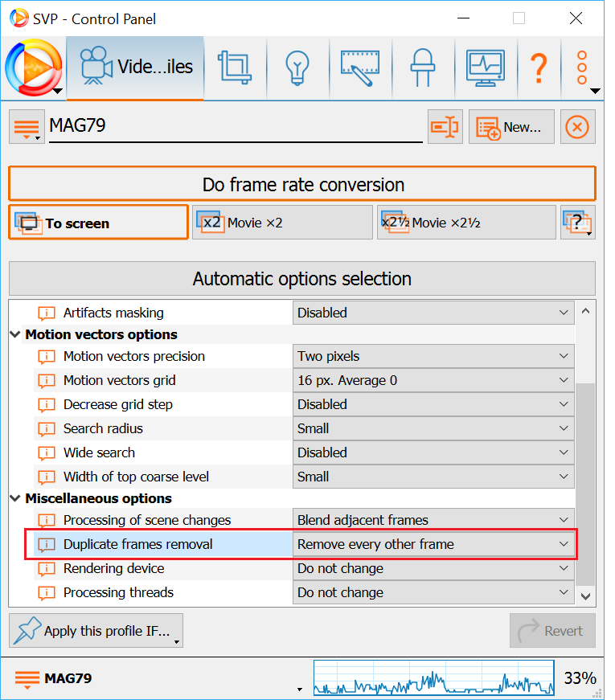Select the frame crop tab icon

click(x=235, y=68)
